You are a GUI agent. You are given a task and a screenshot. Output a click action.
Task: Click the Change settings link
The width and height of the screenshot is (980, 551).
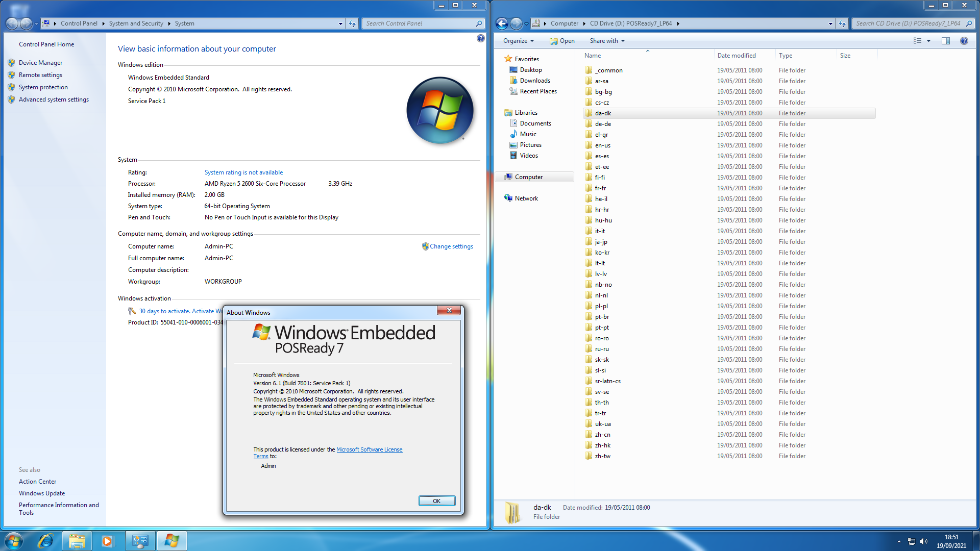point(451,246)
